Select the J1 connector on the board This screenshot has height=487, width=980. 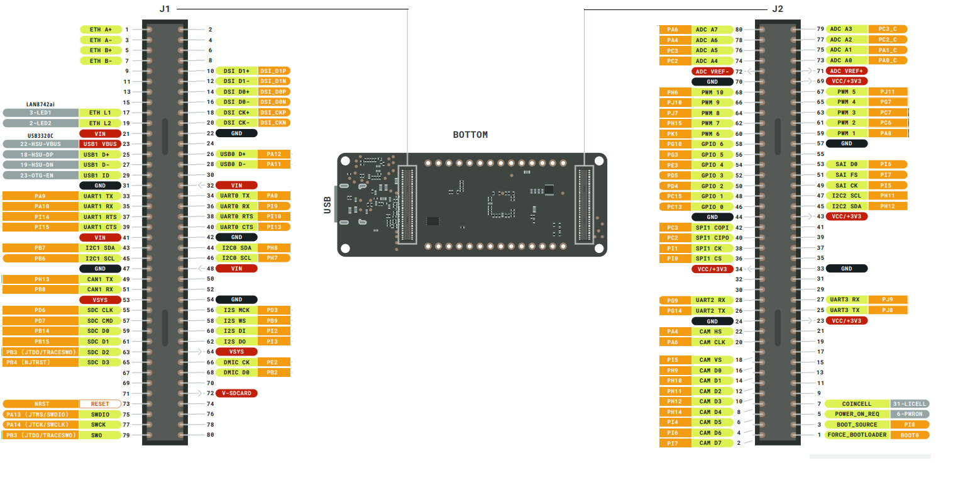coord(407,204)
